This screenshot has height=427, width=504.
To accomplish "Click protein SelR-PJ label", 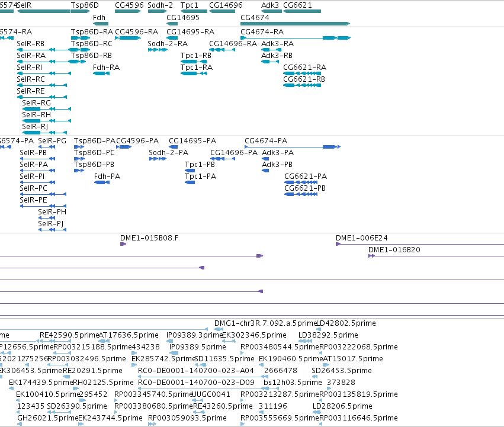I will (x=51, y=224).
